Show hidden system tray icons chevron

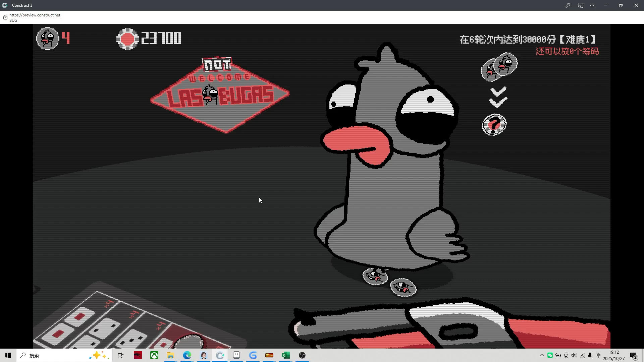(542, 355)
